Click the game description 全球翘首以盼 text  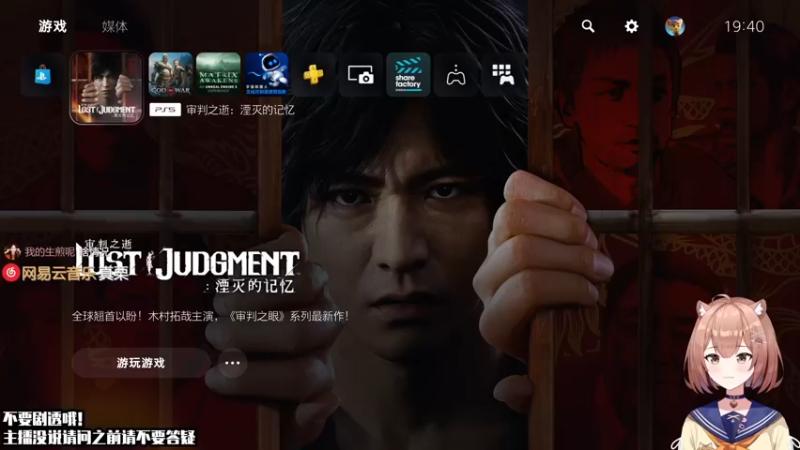point(210,316)
